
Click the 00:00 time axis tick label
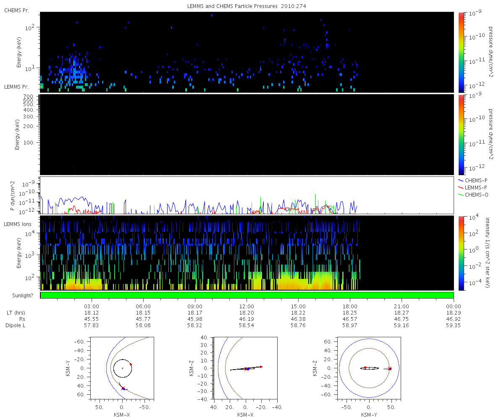pyautogui.click(x=453, y=307)
